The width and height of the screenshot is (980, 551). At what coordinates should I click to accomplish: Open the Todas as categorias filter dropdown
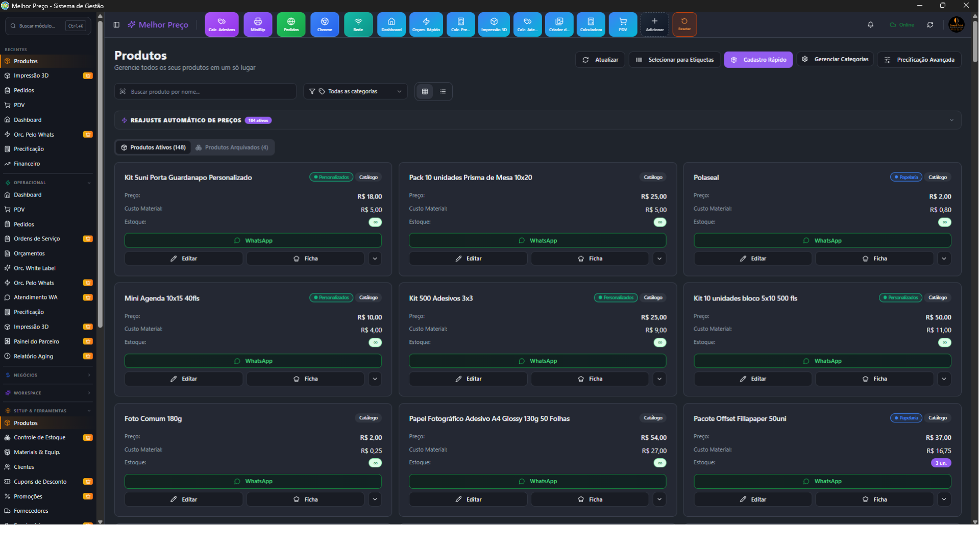pyautogui.click(x=355, y=91)
